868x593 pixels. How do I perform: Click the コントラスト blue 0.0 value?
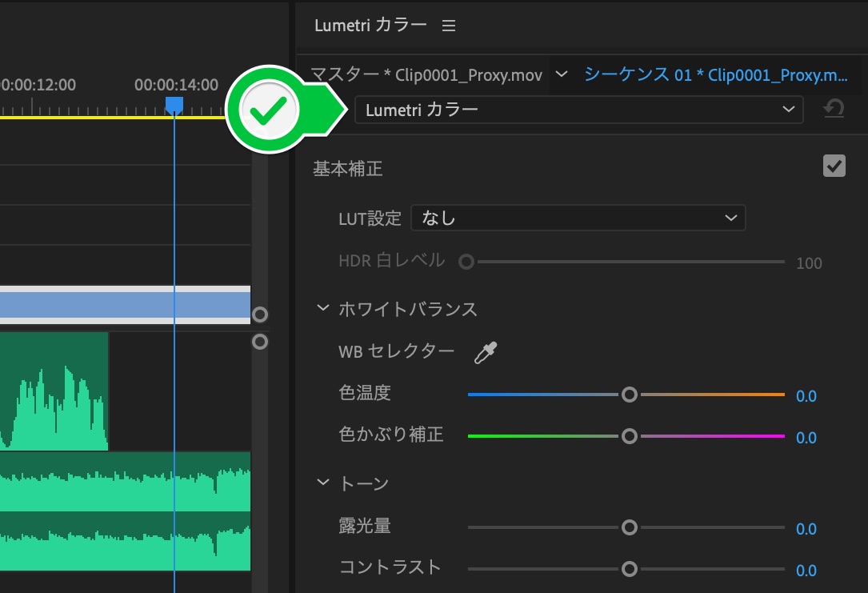(x=806, y=570)
